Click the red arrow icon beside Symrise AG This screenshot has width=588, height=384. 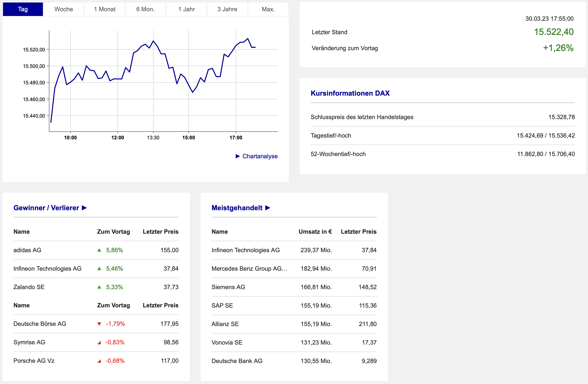click(99, 343)
